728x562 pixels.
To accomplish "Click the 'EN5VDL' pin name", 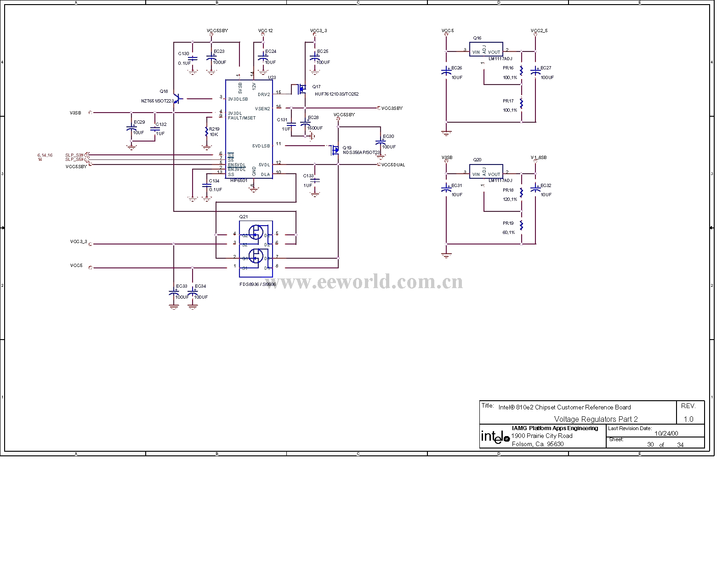I will [237, 165].
